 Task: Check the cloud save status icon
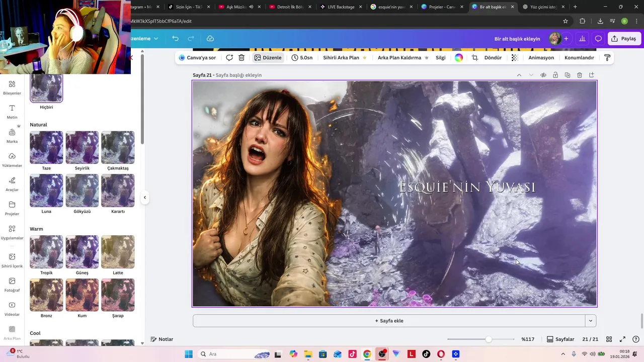210,39
